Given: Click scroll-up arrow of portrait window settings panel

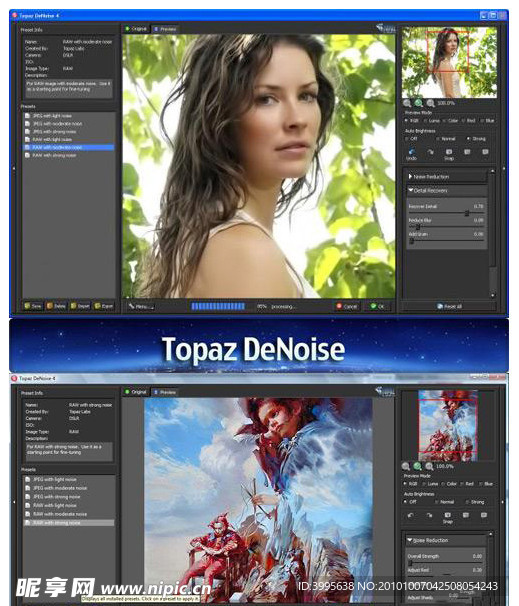Looking at the screenshot, I should coord(493,171).
